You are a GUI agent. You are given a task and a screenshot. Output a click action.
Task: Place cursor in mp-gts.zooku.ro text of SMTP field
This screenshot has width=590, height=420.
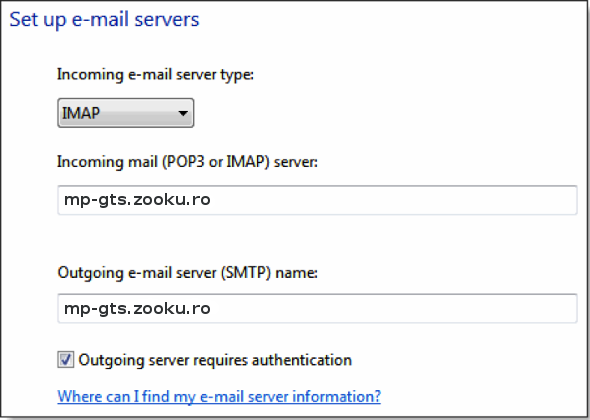tap(137, 309)
